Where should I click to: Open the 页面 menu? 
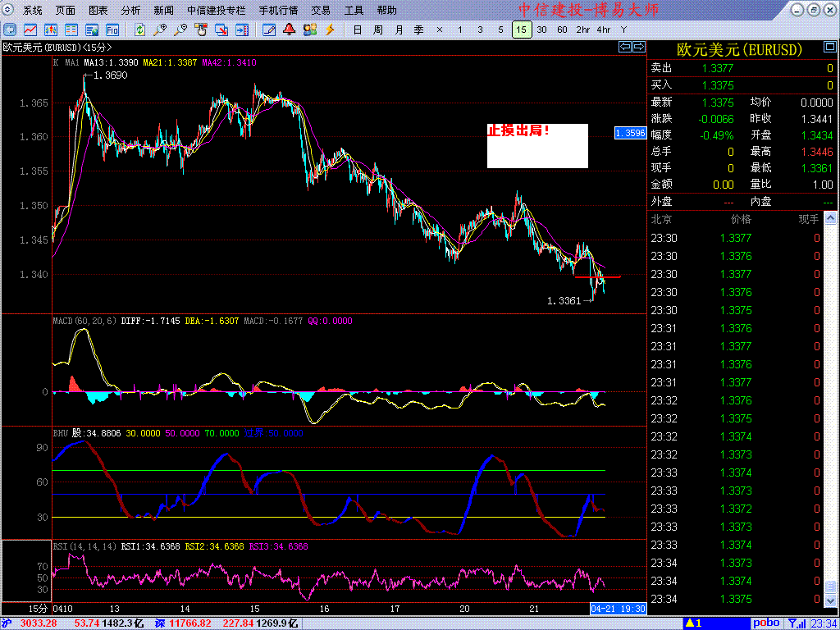pyautogui.click(x=66, y=10)
